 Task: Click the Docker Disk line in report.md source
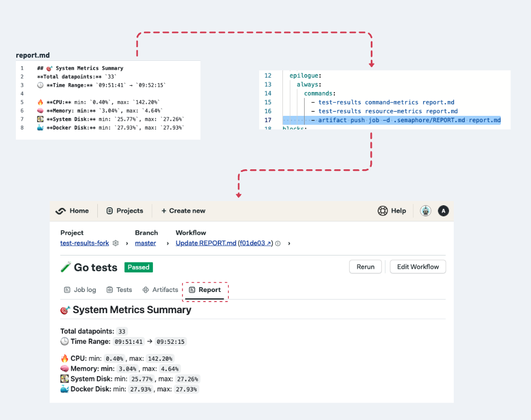(111, 127)
